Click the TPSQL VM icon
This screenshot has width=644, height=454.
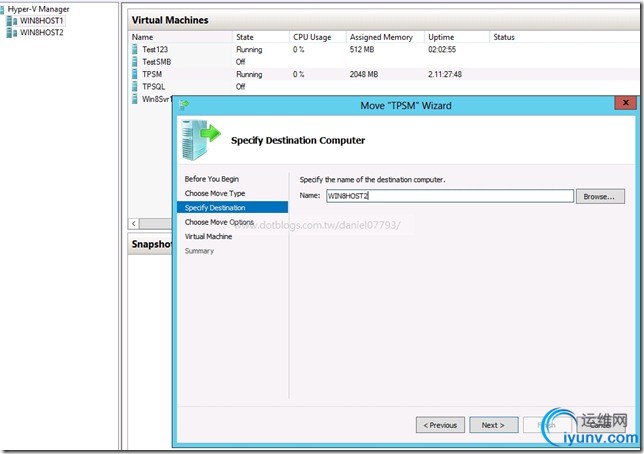click(x=135, y=87)
